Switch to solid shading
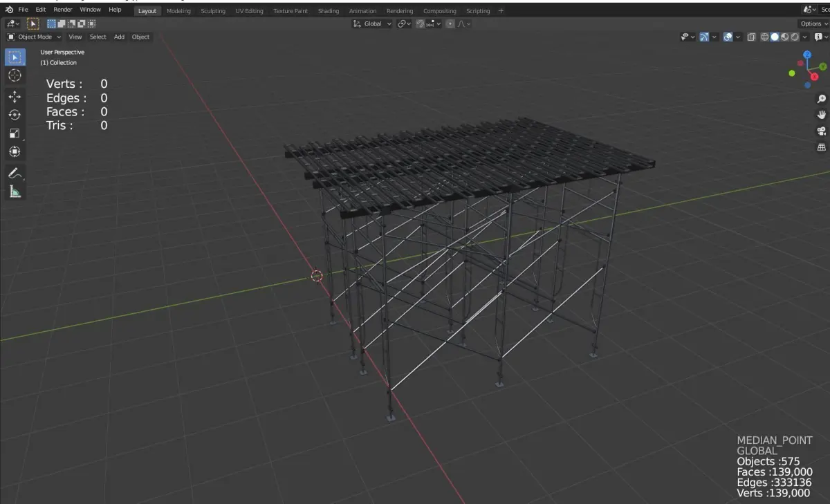The height and width of the screenshot is (504, 830). [x=775, y=37]
